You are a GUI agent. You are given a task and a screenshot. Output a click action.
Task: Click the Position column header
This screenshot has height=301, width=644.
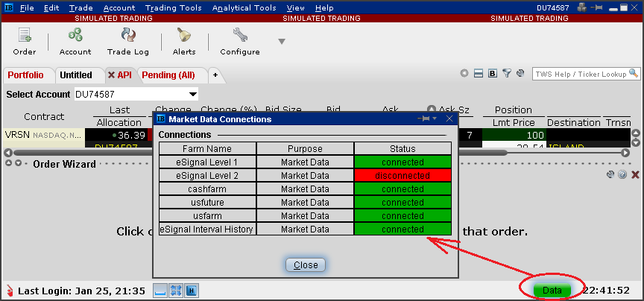coord(514,110)
